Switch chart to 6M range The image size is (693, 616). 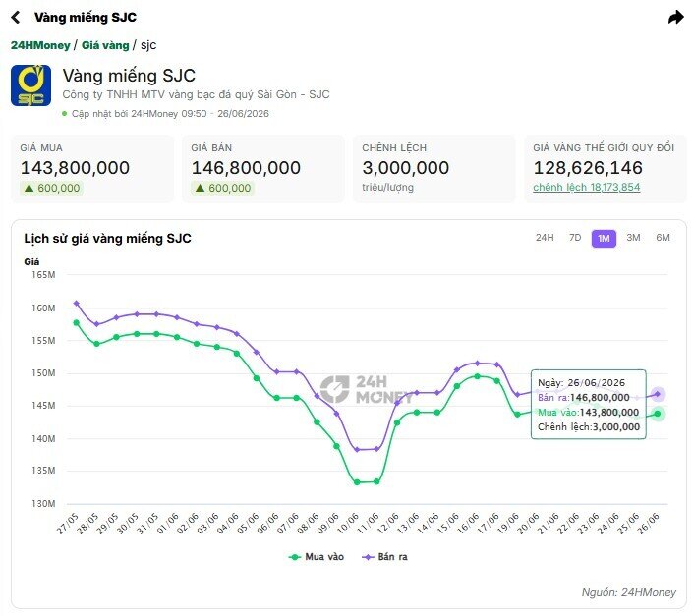(663, 238)
